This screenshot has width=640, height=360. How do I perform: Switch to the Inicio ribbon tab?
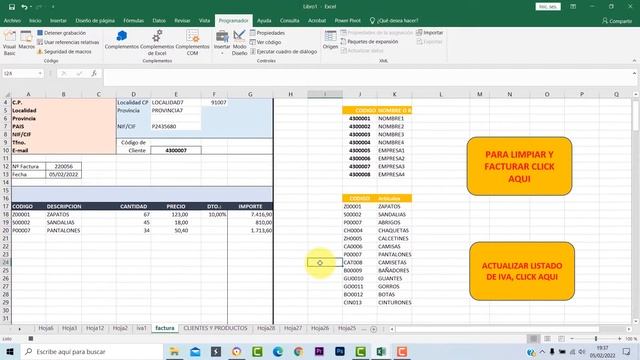pos(35,20)
